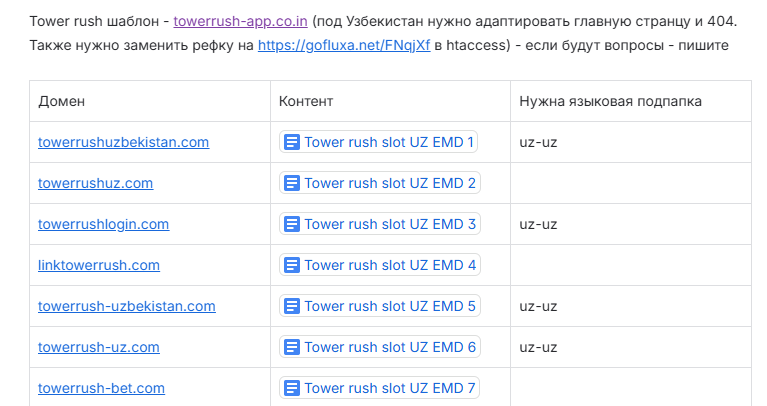Click the Домен column header cell

pos(150,101)
